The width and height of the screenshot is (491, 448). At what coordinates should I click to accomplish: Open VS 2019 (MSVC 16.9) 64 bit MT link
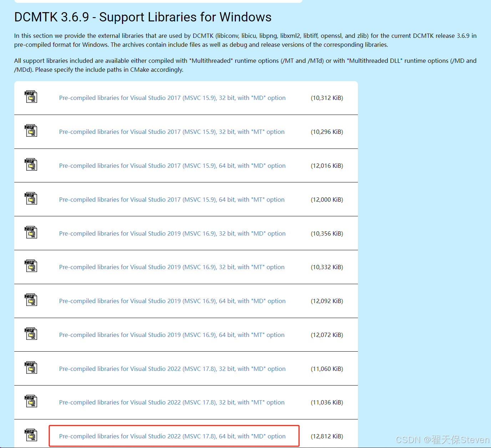coord(172,335)
